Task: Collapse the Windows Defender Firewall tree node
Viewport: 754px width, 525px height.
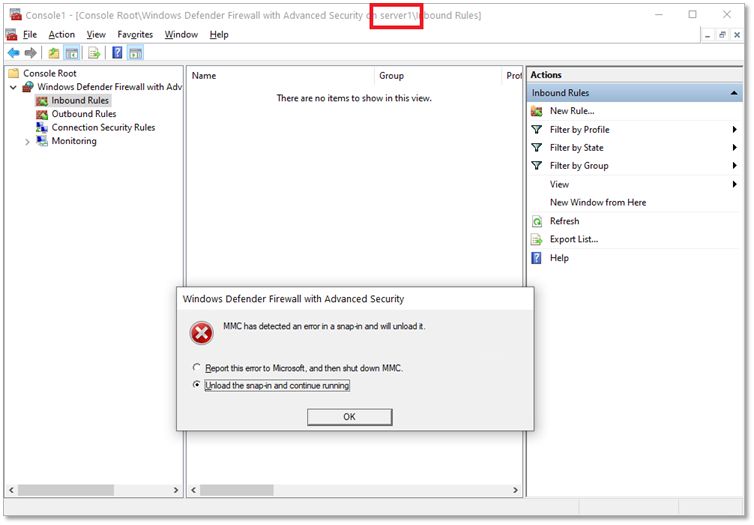Action: [13, 87]
